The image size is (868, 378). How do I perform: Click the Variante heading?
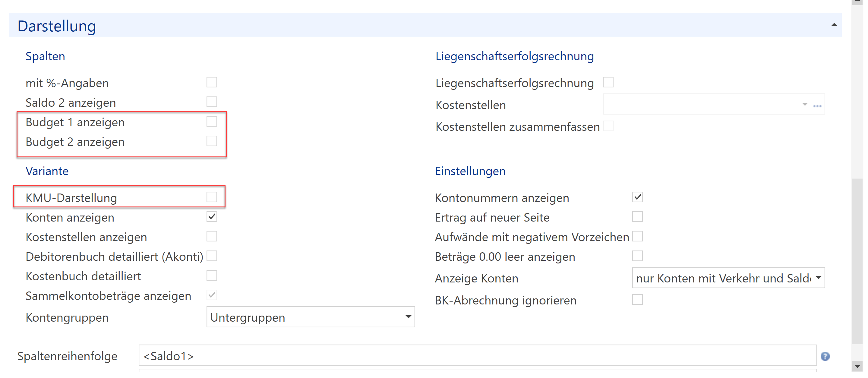(47, 171)
